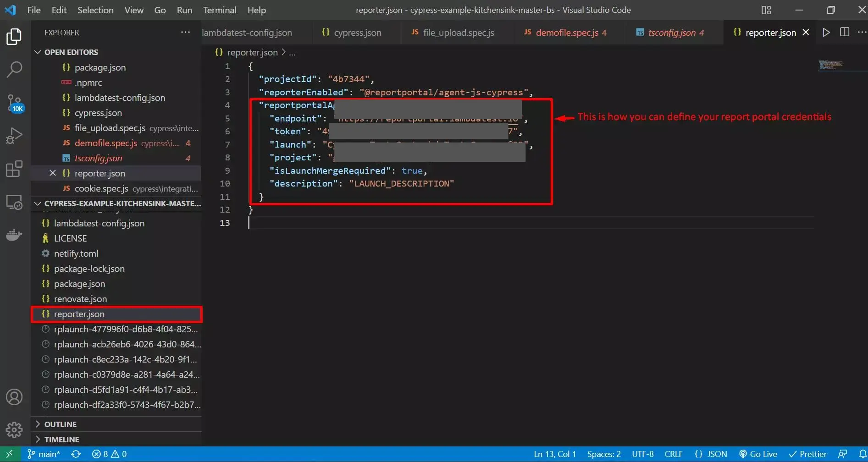Open the Docker view in activity bar
This screenshot has height=462, width=868.
pyautogui.click(x=14, y=235)
